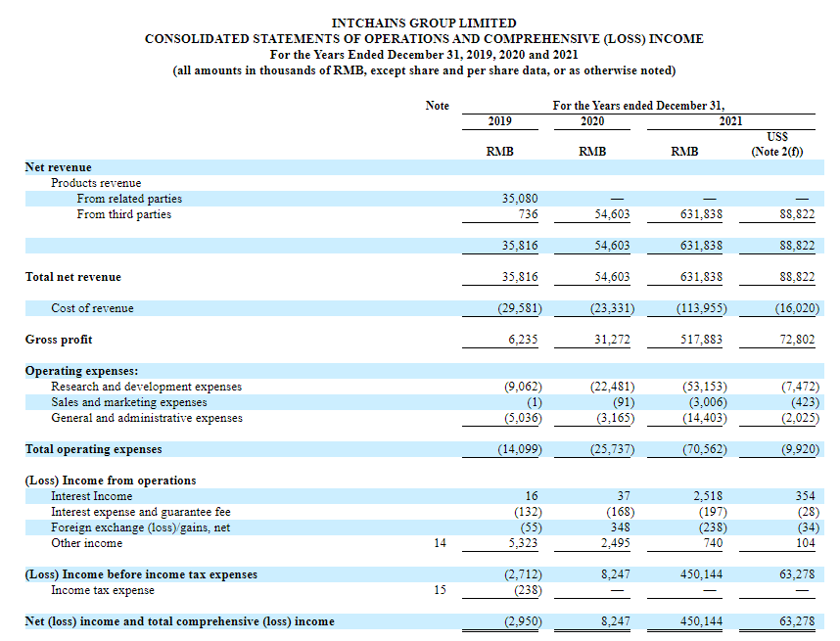Select note reference 15 for Income tax
This screenshot has height=641, width=840.
tap(440, 590)
